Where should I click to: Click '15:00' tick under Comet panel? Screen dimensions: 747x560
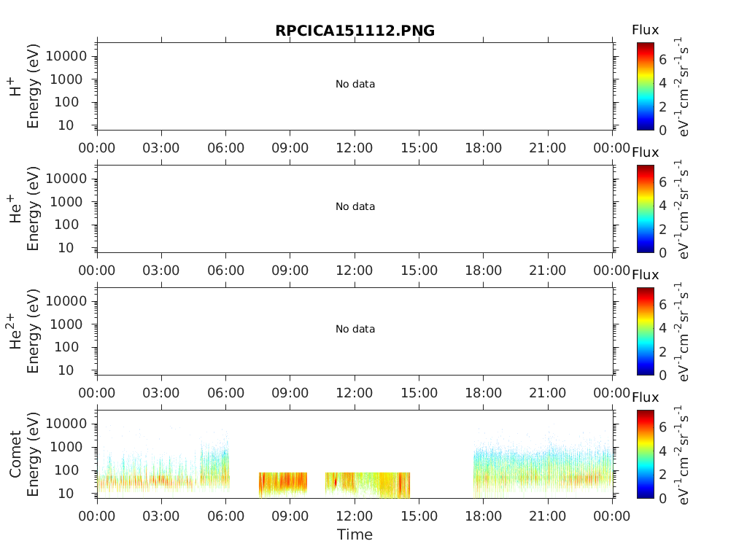[x=419, y=516]
